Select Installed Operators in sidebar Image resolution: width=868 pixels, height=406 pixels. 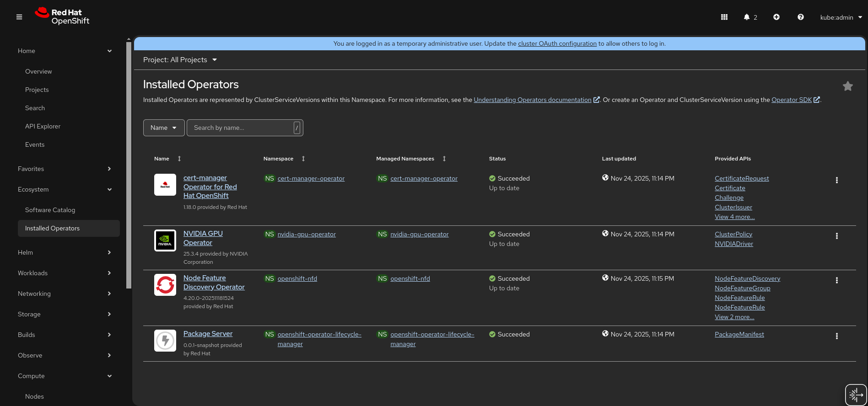pos(69,228)
